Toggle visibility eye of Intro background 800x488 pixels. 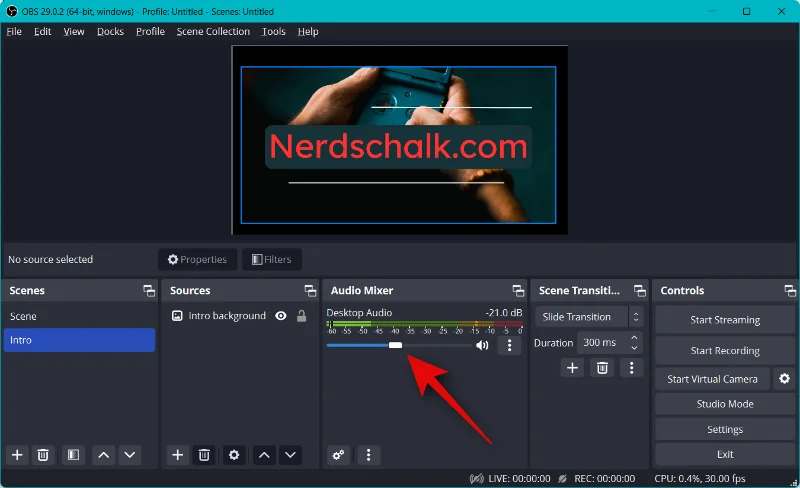pyautogui.click(x=281, y=316)
